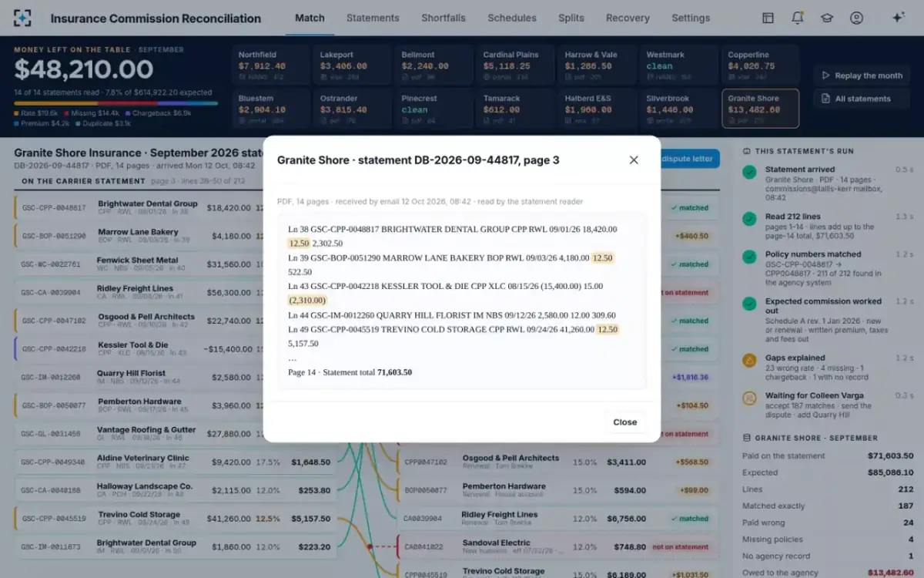Click the dispute letter button
This screenshot has width=924, height=578.
pyautogui.click(x=689, y=159)
